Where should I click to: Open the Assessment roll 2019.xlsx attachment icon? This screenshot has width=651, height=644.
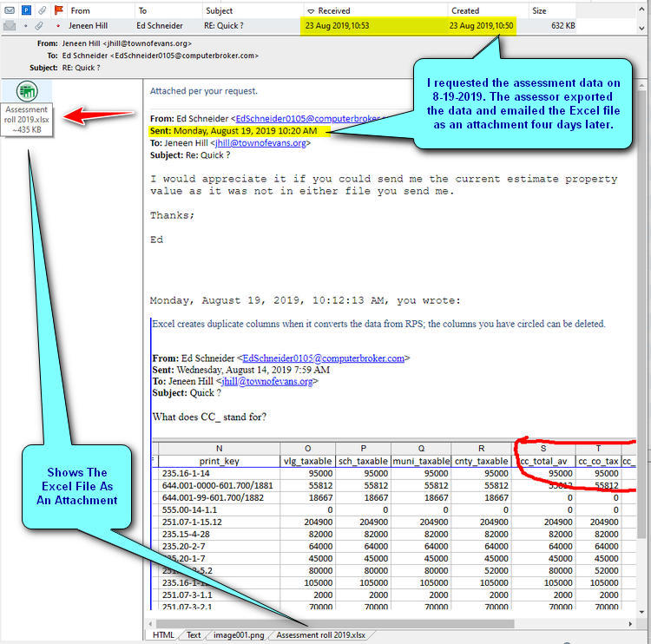(x=27, y=91)
